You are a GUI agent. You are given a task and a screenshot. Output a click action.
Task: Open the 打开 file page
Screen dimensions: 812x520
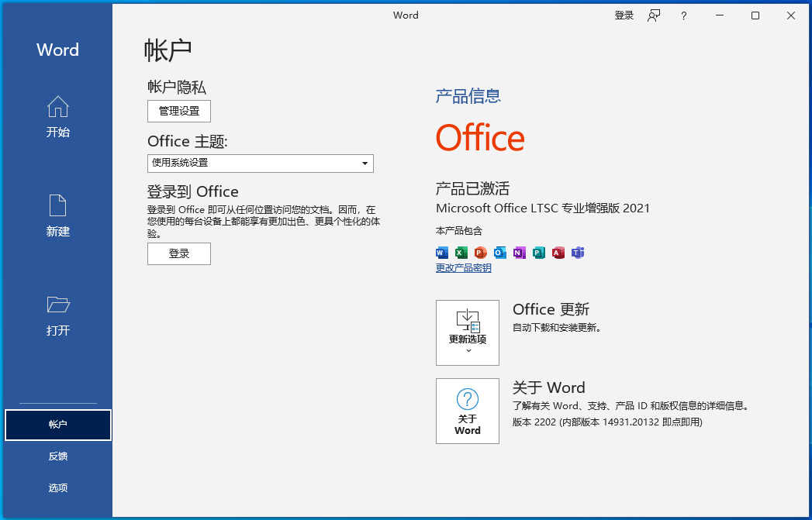pyautogui.click(x=57, y=315)
